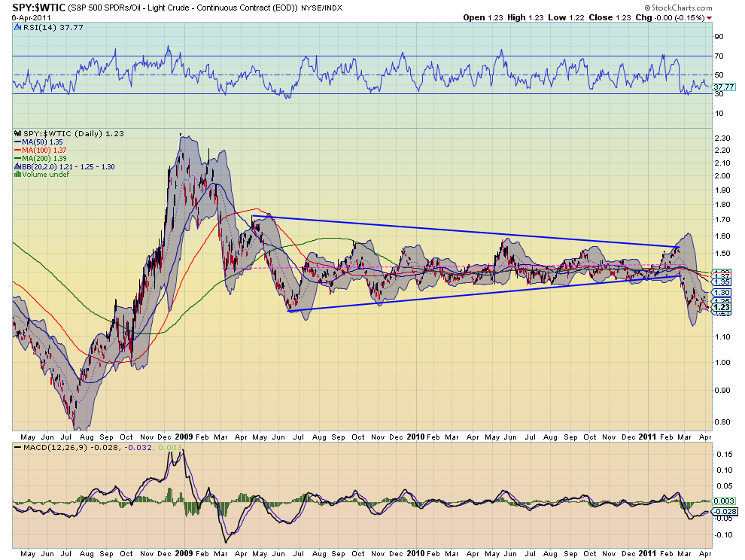Click the 0.10 MACD axis label
Screen dimensions: 745x560
pos(724,470)
